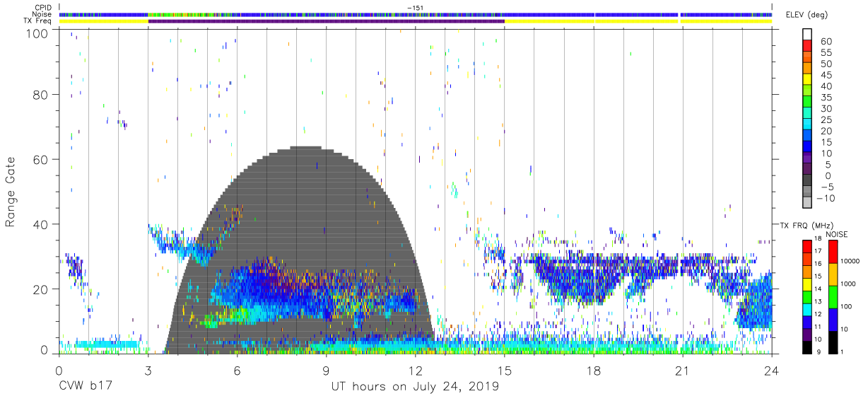
Task: Click the red swatch between ELEV 60 and 55
Action: (x=807, y=47)
